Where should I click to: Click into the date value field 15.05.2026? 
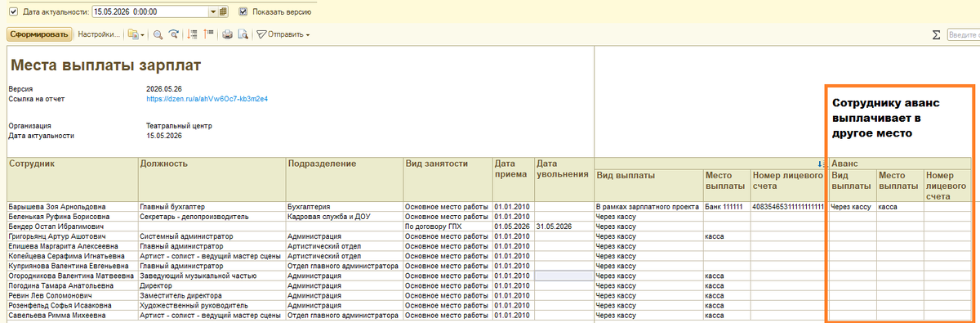tap(150, 12)
